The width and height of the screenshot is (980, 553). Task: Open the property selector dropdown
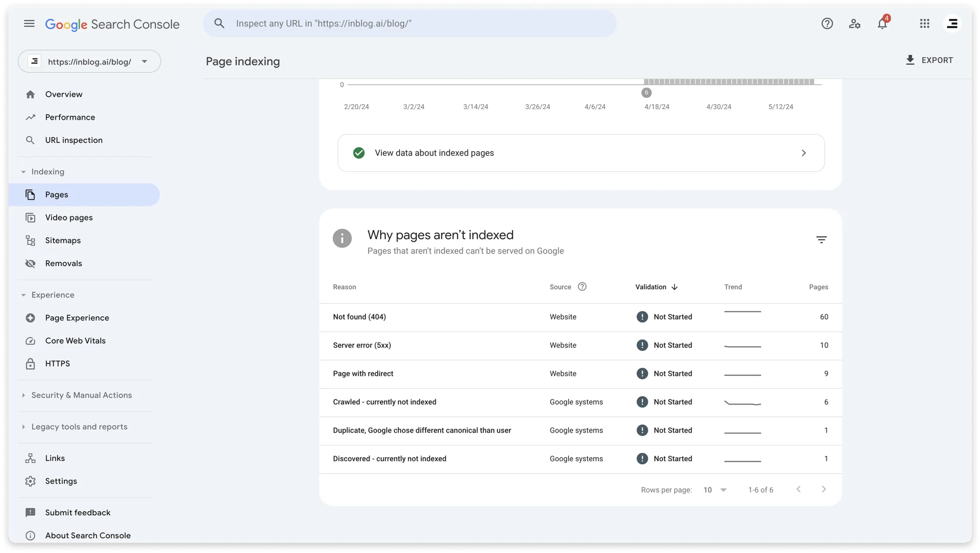point(89,62)
